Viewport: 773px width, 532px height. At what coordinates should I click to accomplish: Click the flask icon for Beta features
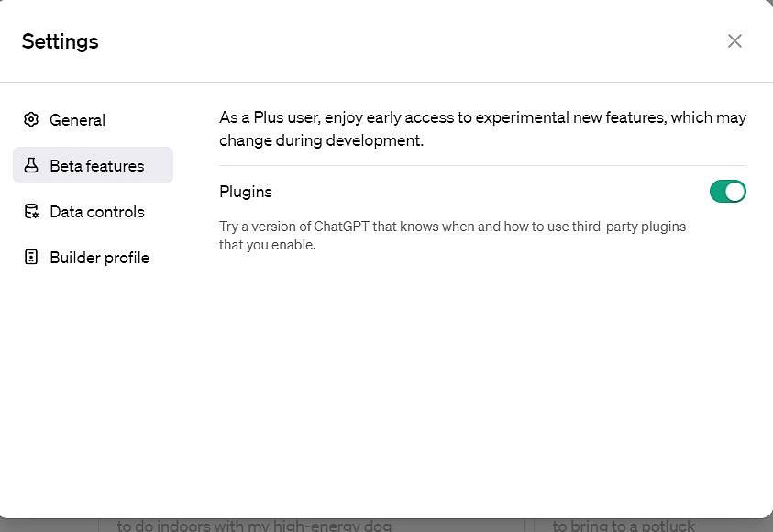pos(31,165)
